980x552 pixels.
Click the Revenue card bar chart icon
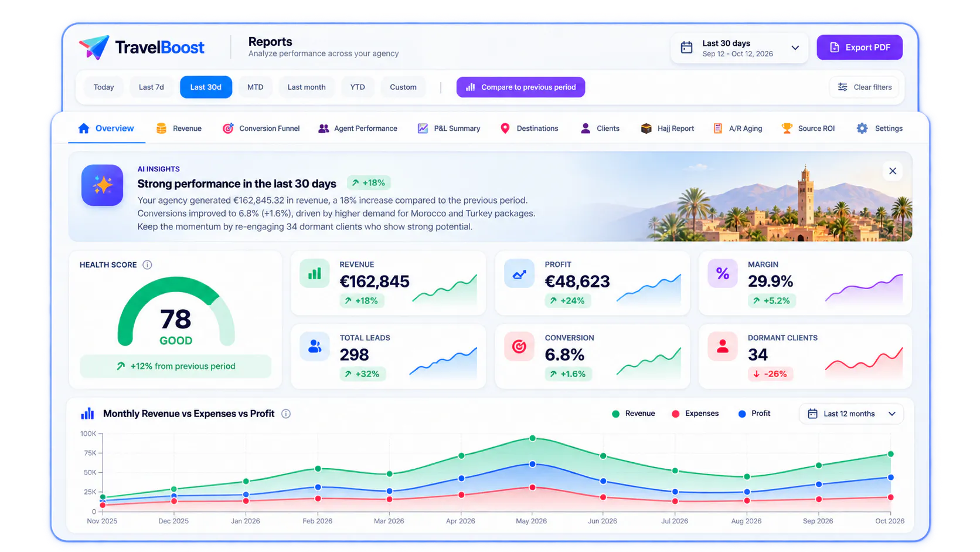coord(315,273)
